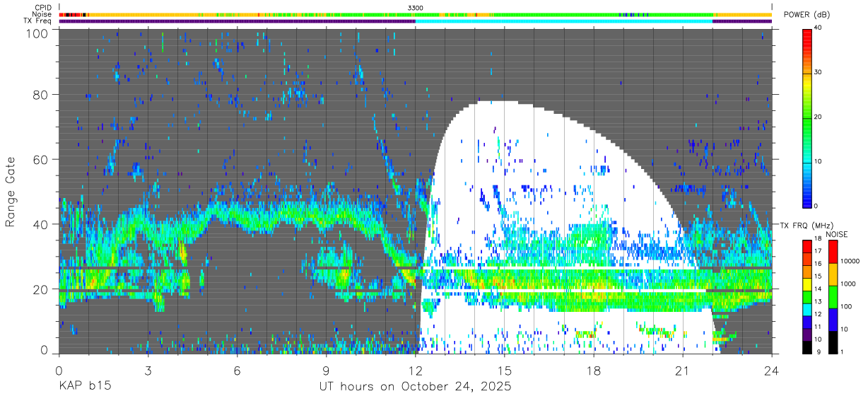Click the TX Freq color strip above the plot

tap(416, 21)
